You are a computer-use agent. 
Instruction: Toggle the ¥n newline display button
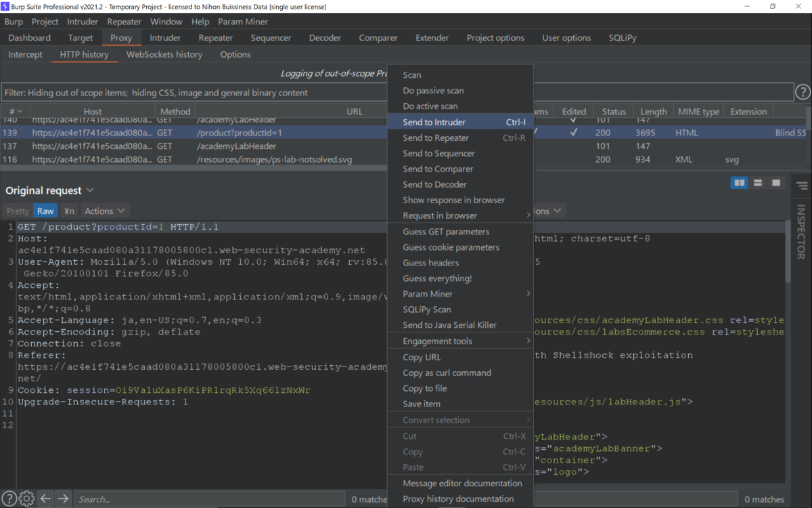pyautogui.click(x=69, y=211)
